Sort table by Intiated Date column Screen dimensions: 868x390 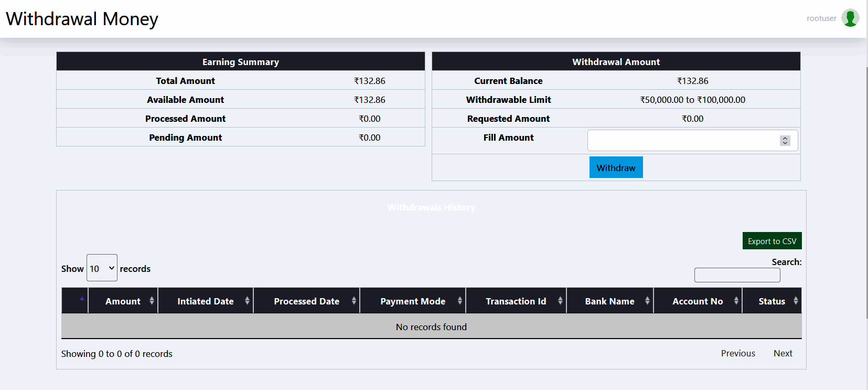coord(206,301)
